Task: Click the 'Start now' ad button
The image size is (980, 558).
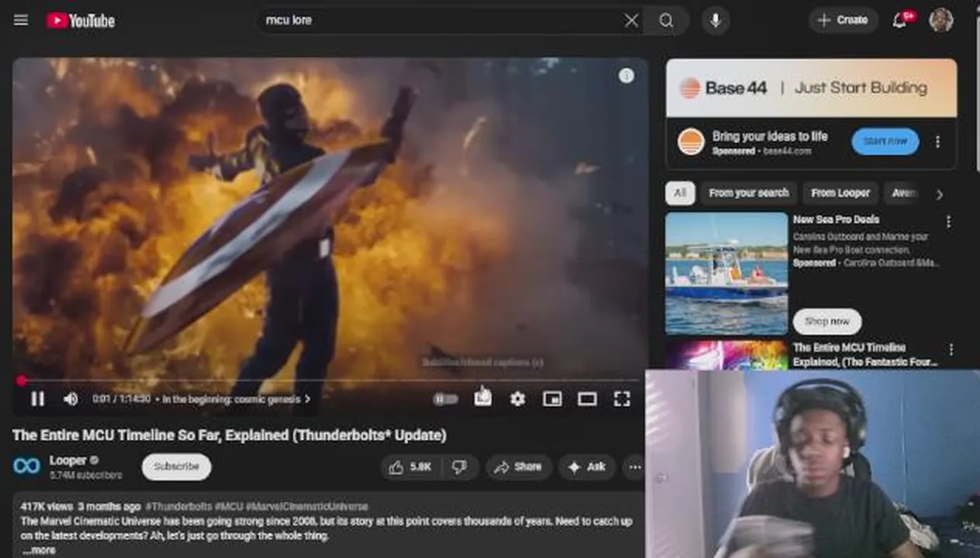Action: click(885, 142)
